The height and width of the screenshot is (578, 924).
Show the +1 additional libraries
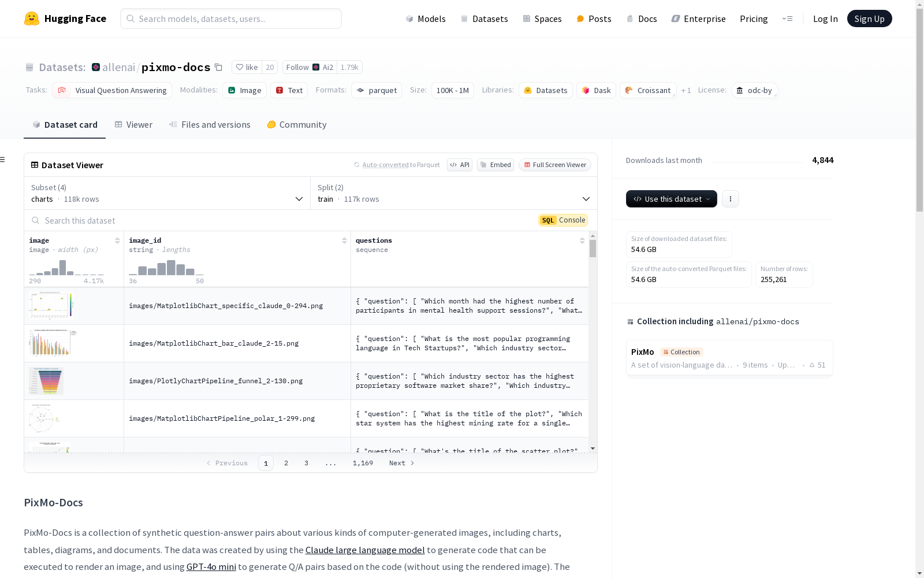[686, 90]
